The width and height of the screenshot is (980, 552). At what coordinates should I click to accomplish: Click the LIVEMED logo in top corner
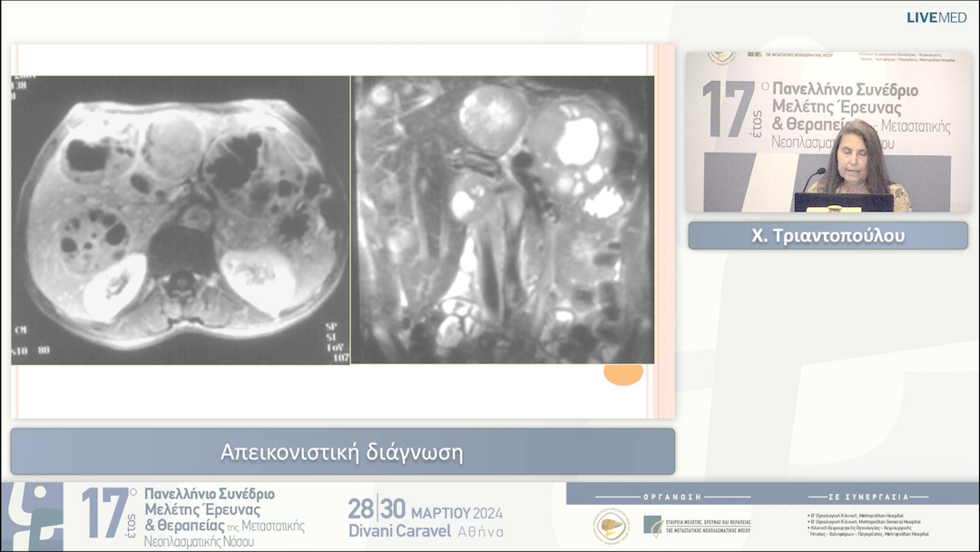936,17
